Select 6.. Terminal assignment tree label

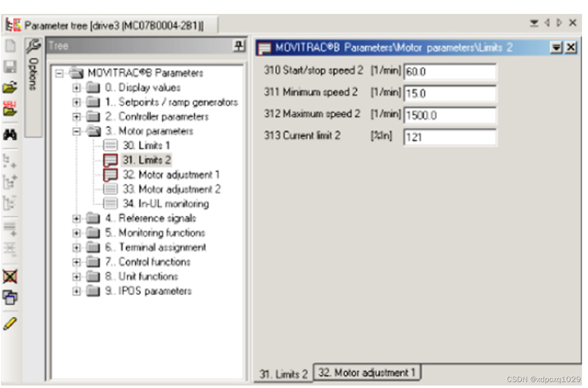[156, 247]
